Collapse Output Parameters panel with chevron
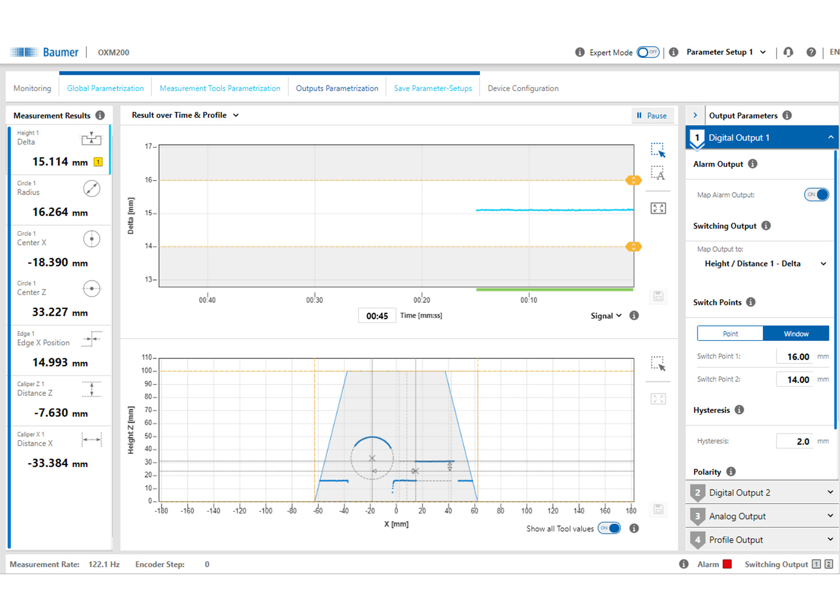This screenshot has height=616, width=840. (695, 115)
